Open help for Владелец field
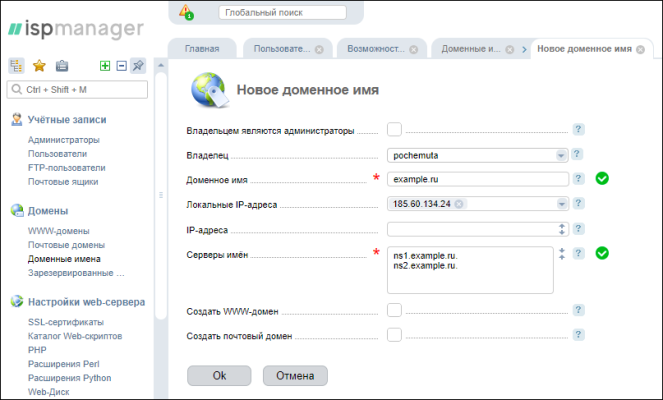Image resolution: width=663 pixels, height=400 pixels. pyautogui.click(x=576, y=154)
